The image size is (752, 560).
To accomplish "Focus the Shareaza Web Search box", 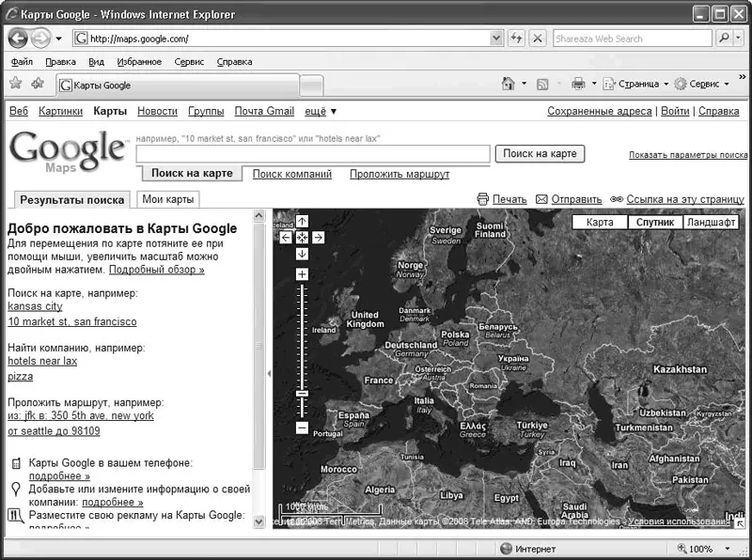I will click(x=632, y=39).
